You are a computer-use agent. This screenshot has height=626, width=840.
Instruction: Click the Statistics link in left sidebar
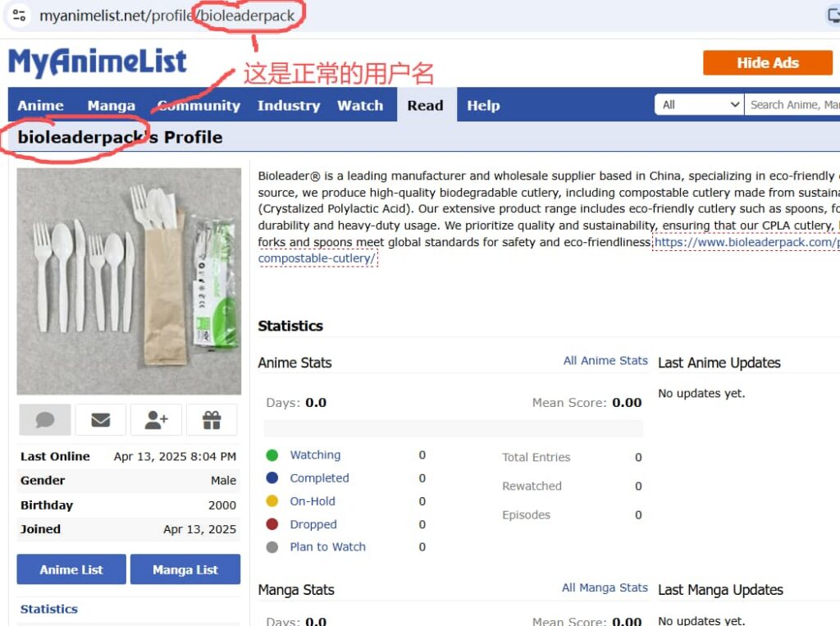[x=48, y=609]
